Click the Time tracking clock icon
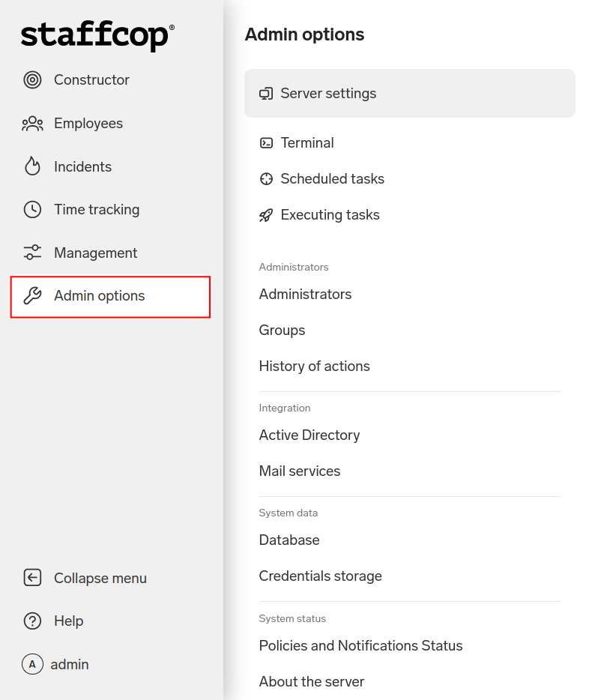 click(32, 210)
